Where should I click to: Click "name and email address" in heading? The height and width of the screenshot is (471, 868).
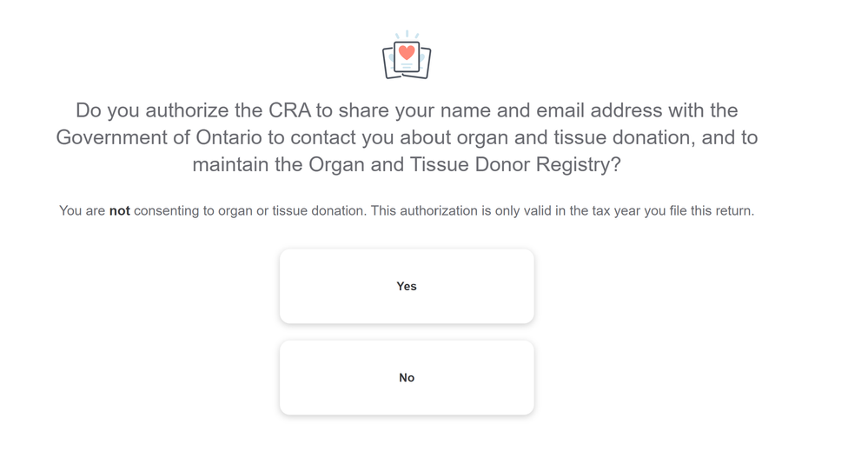pyautogui.click(x=552, y=110)
